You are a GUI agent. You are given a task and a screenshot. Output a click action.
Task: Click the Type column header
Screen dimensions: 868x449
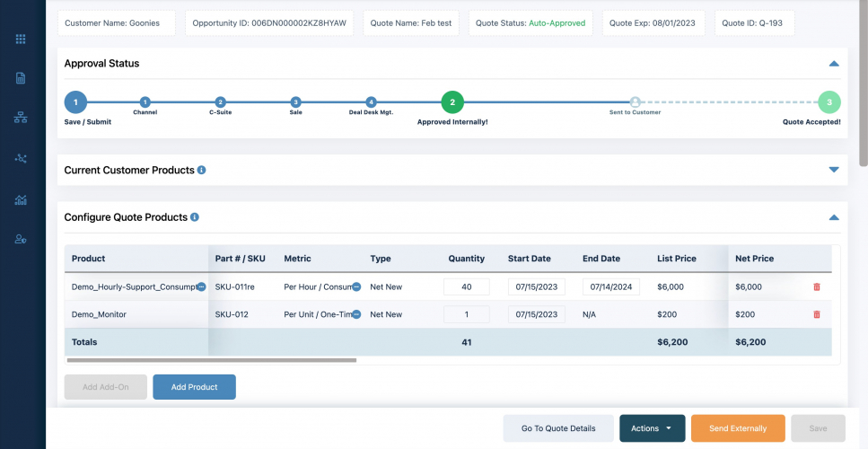381,259
